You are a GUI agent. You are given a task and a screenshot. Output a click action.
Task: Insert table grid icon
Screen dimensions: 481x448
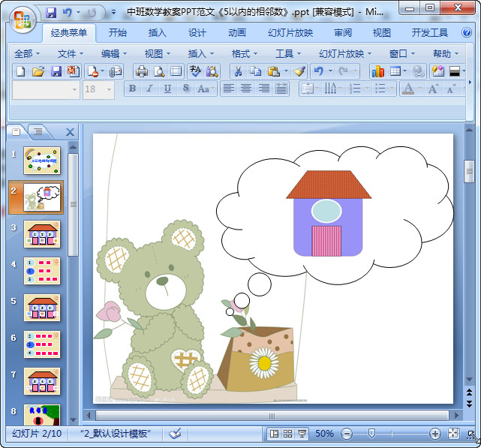pyautogui.click(x=395, y=71)
